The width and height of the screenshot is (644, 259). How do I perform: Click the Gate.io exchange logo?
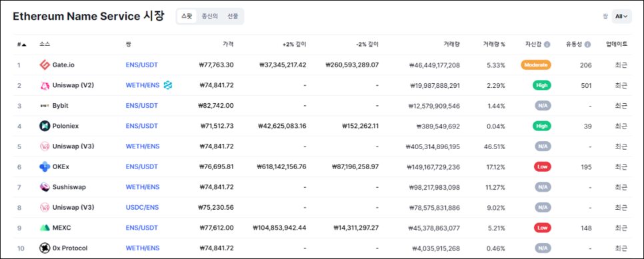tap(45, 65)
